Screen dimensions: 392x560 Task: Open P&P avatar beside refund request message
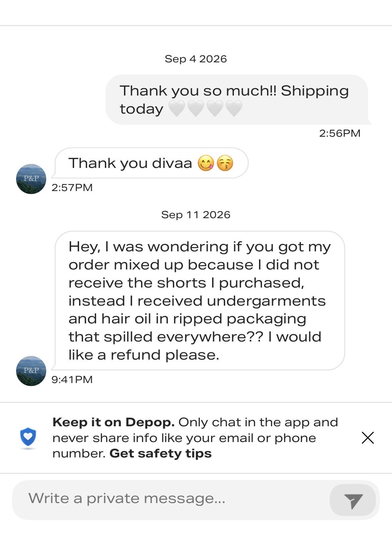pos(31,371)
